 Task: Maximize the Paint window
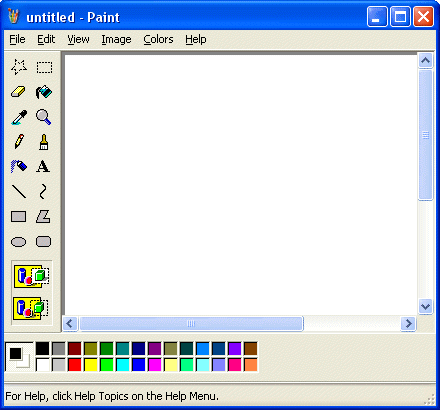click(x=400, y=16)
